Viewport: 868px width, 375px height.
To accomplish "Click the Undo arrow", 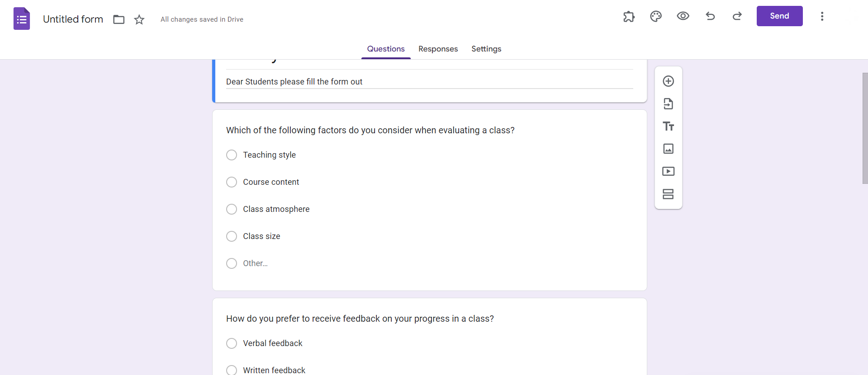I will [x=710, y=16].
